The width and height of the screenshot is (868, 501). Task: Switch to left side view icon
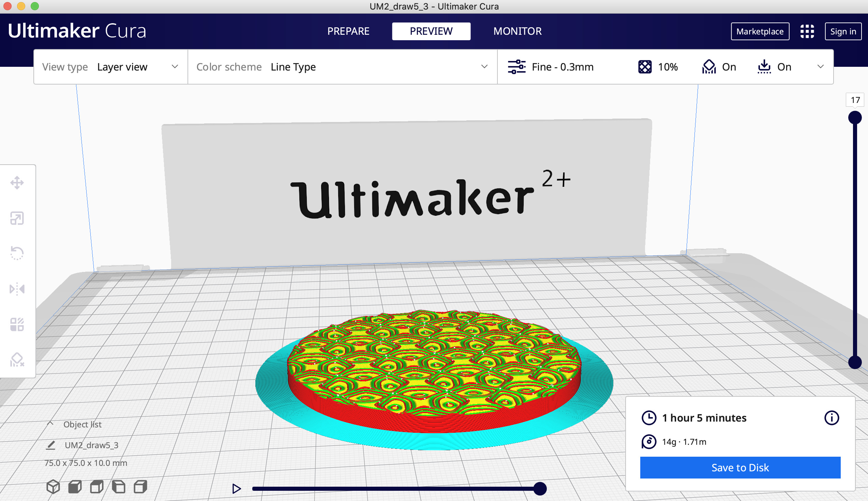coord(119,487)
